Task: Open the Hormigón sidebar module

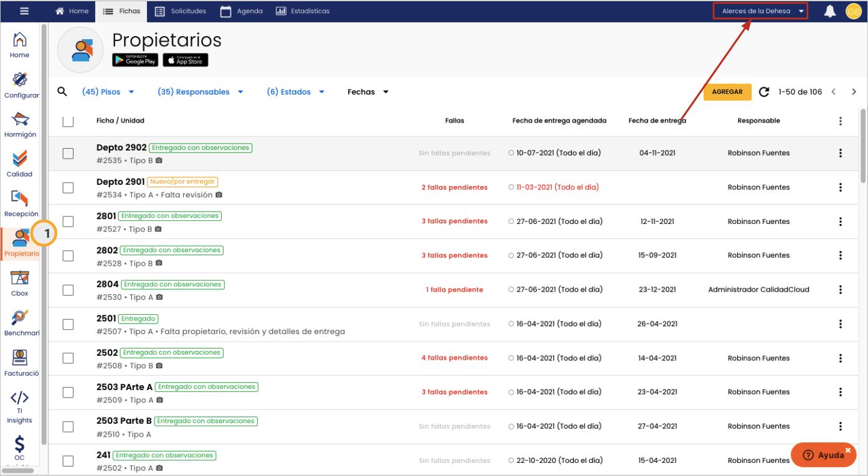Action: 21,124
